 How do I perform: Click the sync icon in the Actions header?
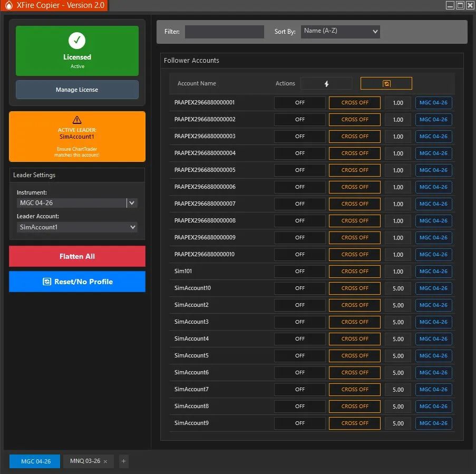(x=386, y=83)
